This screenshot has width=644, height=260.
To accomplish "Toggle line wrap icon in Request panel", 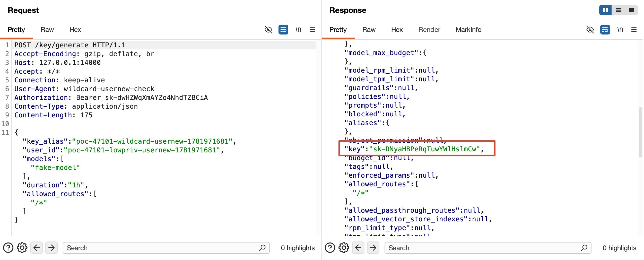I will click(283, 30).
